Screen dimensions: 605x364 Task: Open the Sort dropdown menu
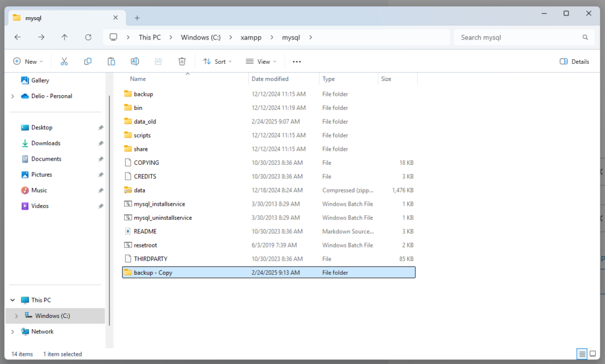pyautogui.click(x=217, y=61)
